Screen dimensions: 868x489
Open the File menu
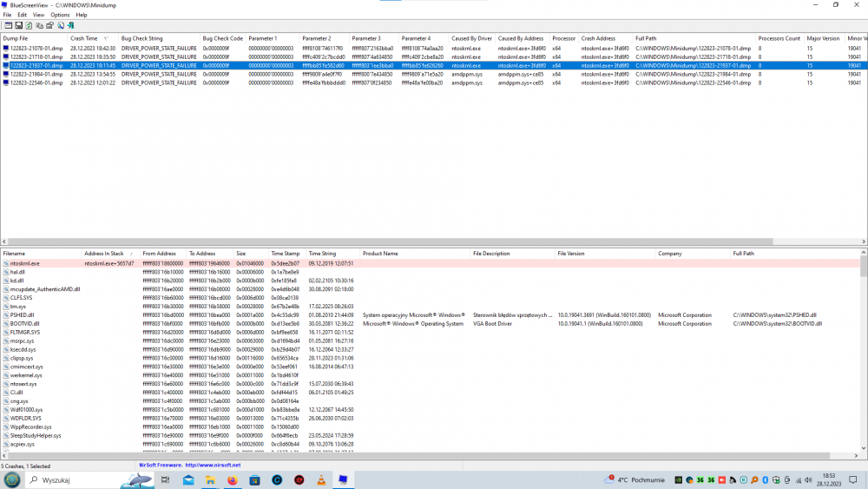click(7, 15)
